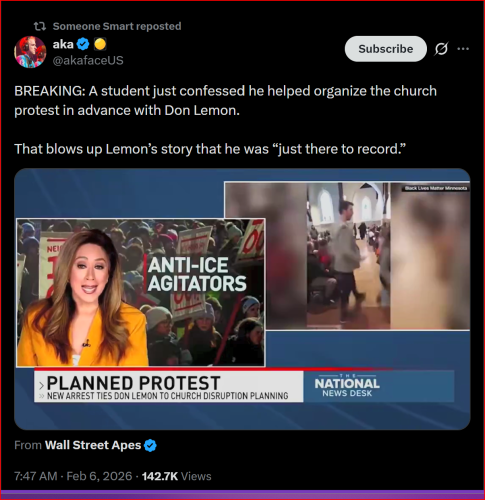Play the embedded news video

pos(242,299)
